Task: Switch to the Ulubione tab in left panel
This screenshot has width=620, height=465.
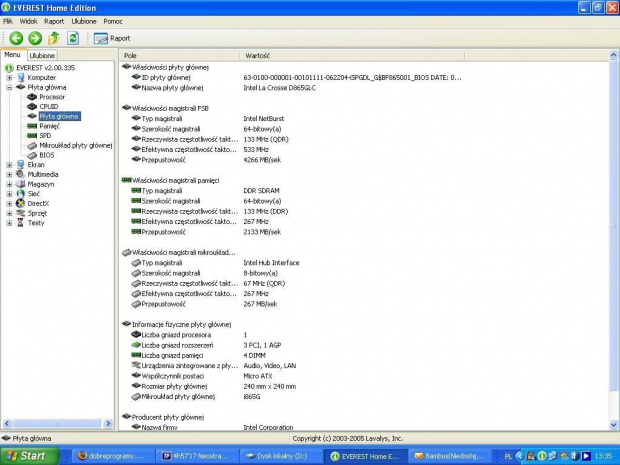Action: click(42, 55)
